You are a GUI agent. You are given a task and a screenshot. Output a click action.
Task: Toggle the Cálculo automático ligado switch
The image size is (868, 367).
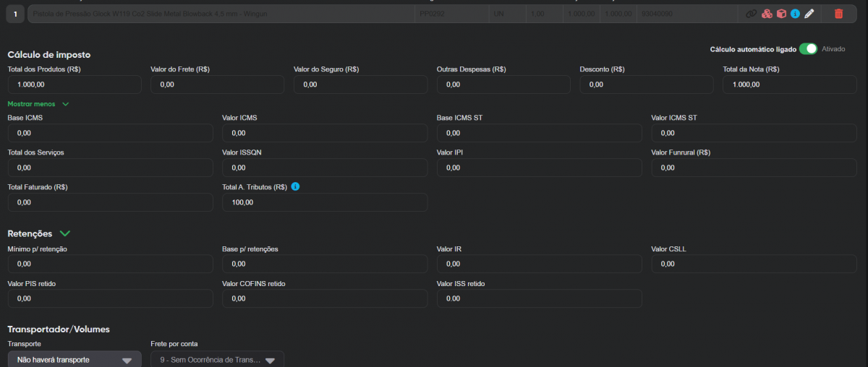pos(808,49)
